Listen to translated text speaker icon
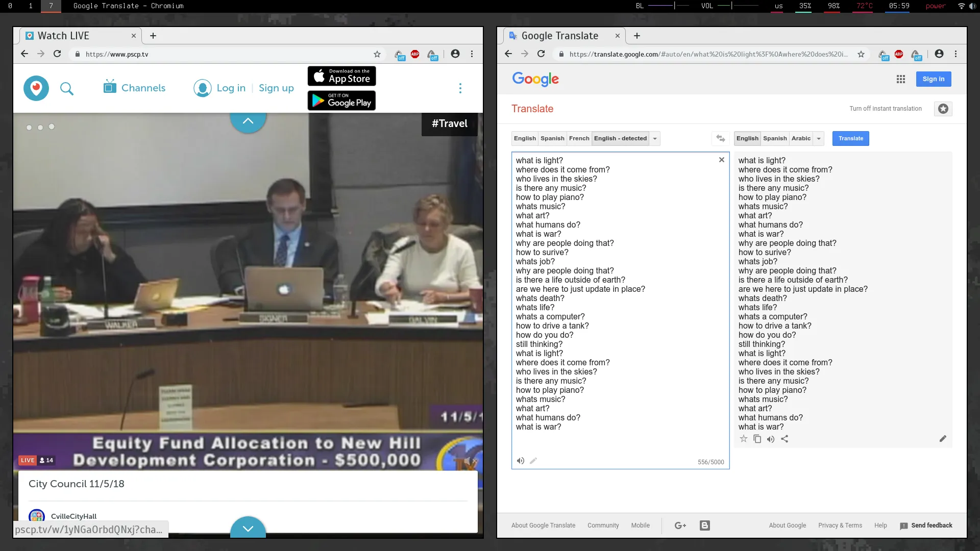 tap(771, 439)
